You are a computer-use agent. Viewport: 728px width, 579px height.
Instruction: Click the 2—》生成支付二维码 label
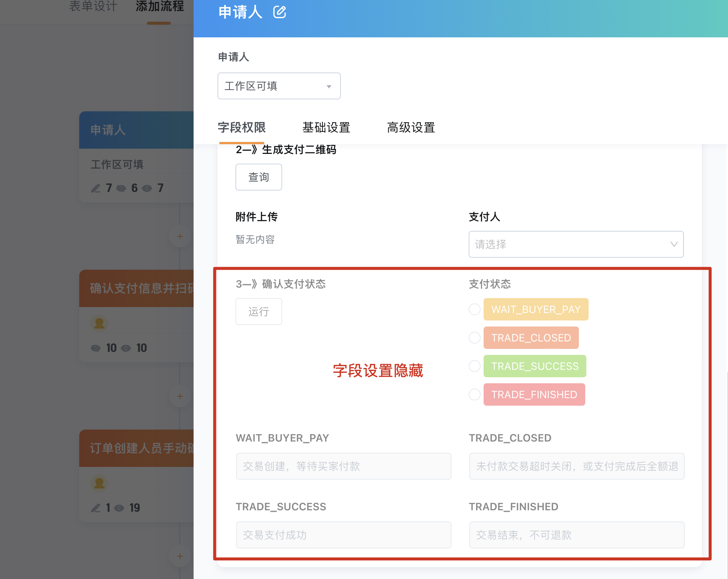[286, 150]
